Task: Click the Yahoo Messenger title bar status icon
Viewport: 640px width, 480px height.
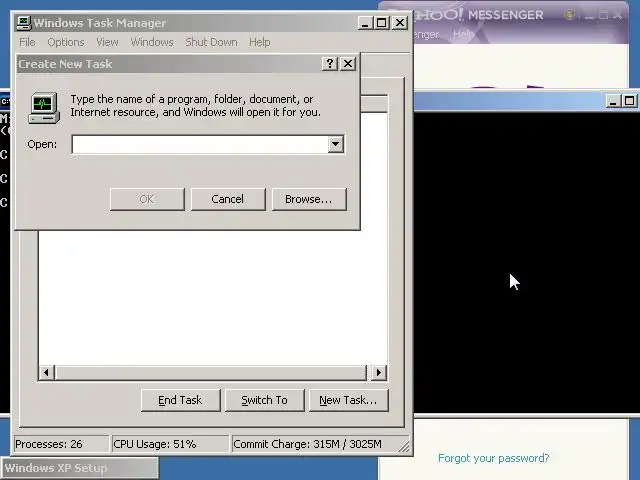Action: pos(569,15)
